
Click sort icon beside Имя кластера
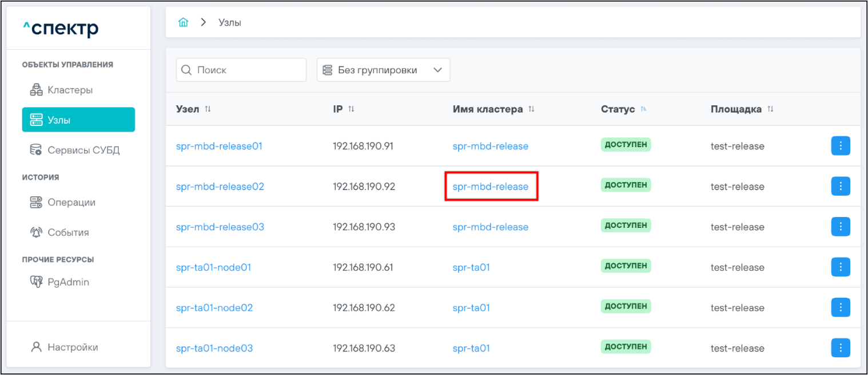click(531, 109)
